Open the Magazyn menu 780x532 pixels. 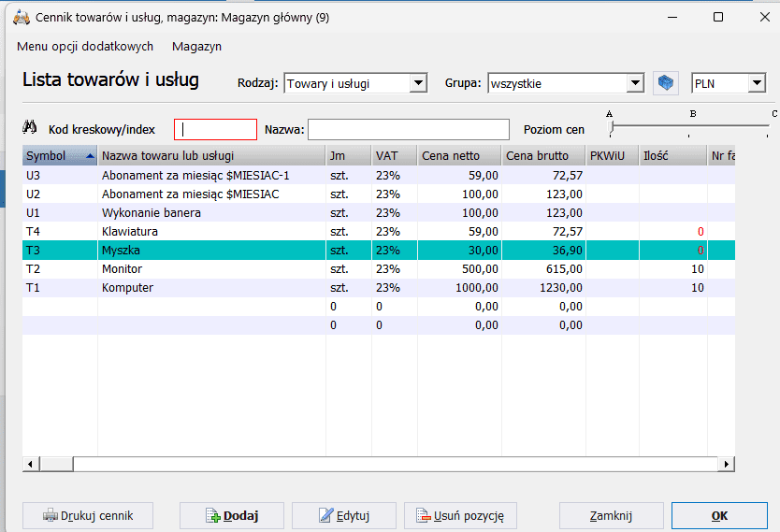196,46
